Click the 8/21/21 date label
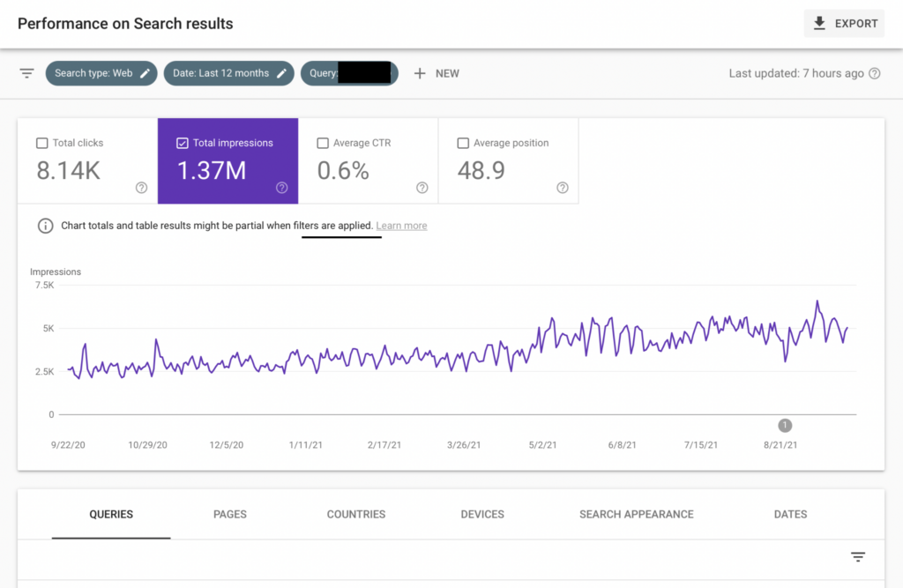The width and height of the screenshot is (903, 588). [780, 445]
